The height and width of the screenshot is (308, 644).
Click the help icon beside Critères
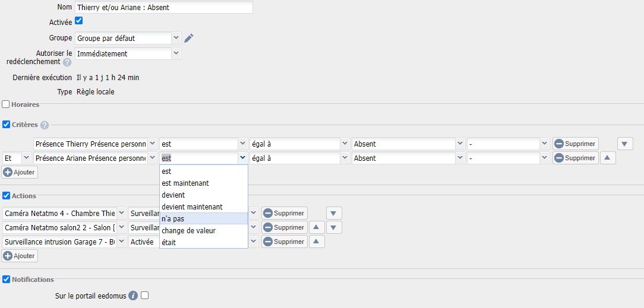45,125
